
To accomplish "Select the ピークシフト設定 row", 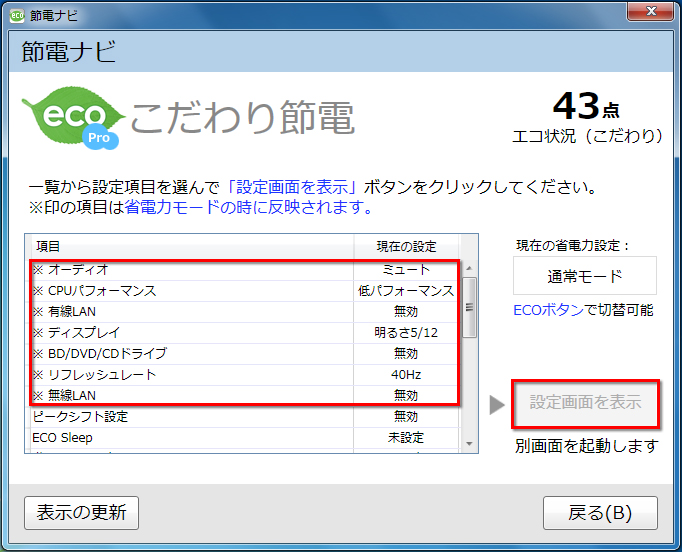I will [245, 417].
